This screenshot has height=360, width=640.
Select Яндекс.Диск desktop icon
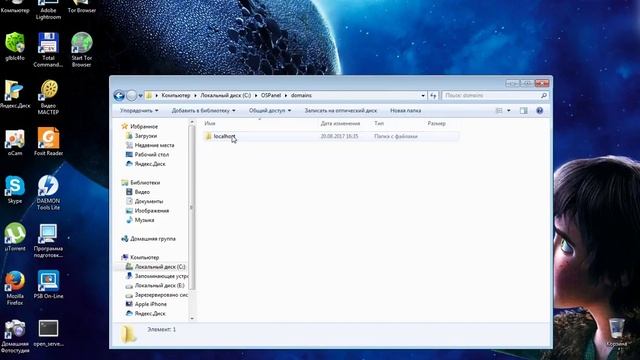(15, 94)
